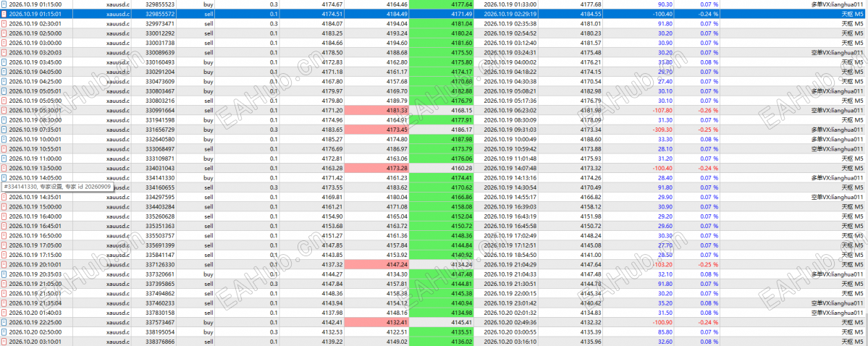
Task: Click the buy icon before 2026.10.19 08:30:00
Action: [x=4, y=119]
